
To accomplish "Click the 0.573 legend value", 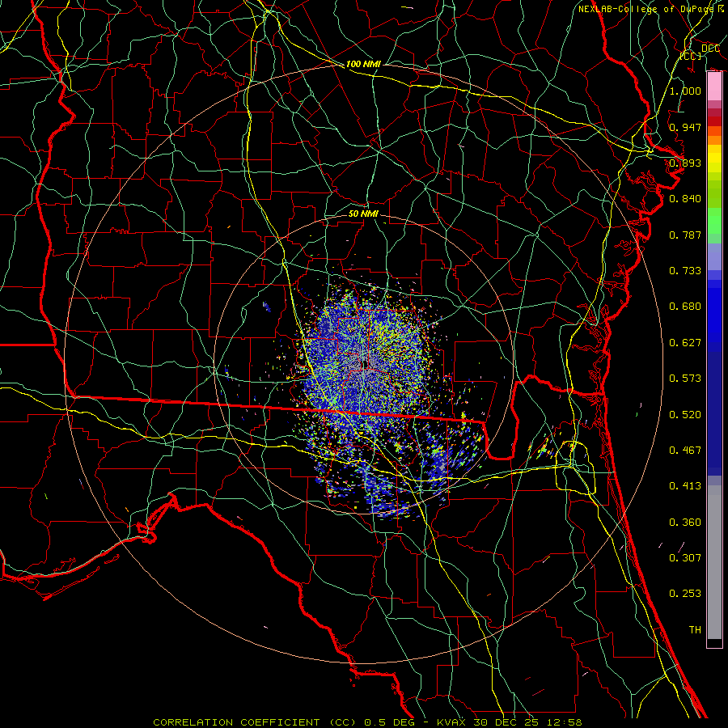I will [x=685, y=379].
